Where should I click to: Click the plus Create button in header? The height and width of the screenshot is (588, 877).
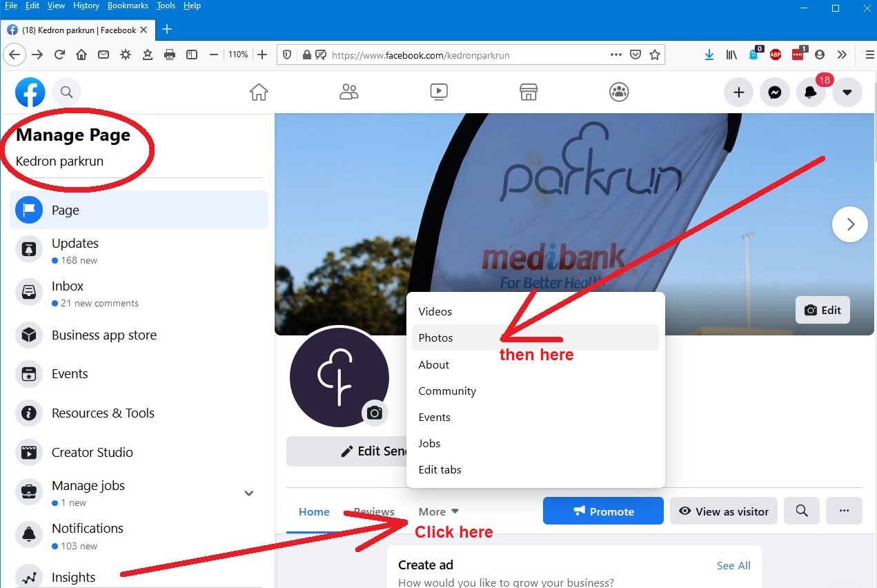[x=738, y=92]
